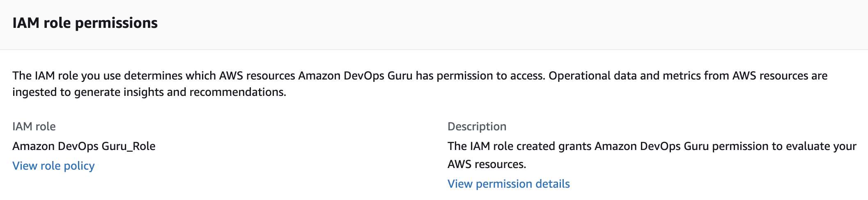This screenshot has width=868, height=200.
Task: Click 'permission to evaluate your' in the description
Action: click(x=784, y=146)
